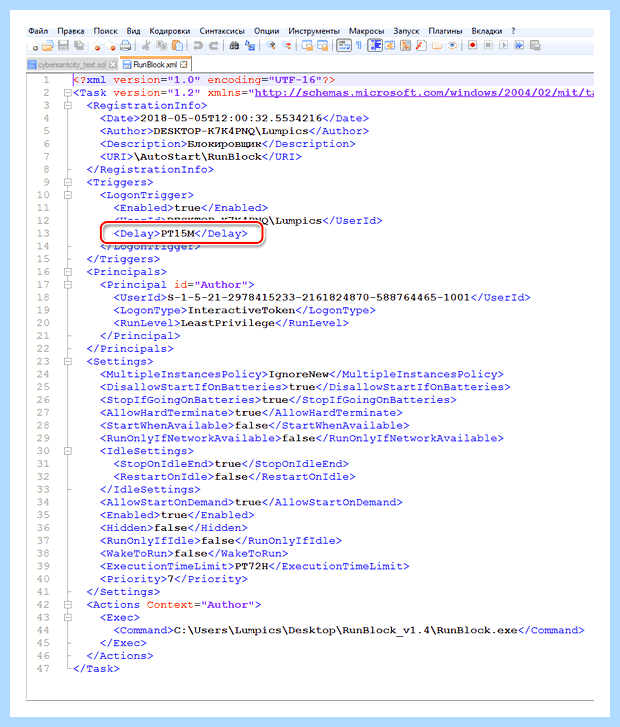Select the RunBlock.xml tab
This screenshot has height=727, width=620.
[155, 64]
